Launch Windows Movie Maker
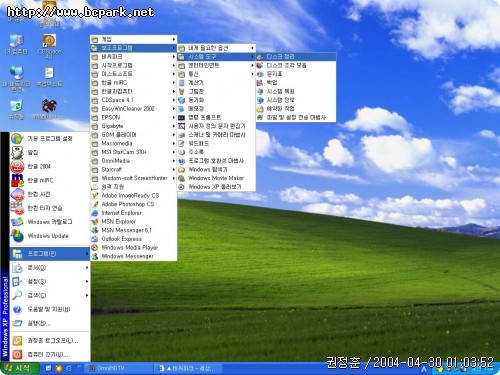The height and width of the screenshot is (375, 500). (x=216, y=178)
